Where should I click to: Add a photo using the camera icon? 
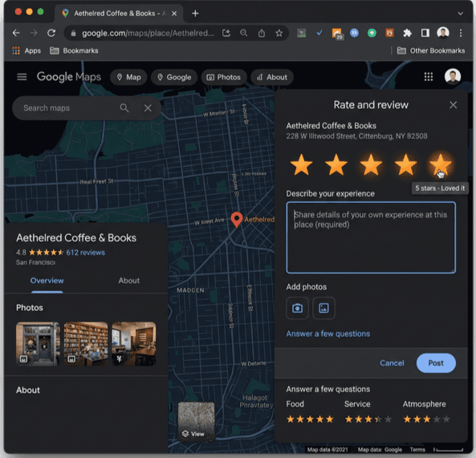tap(297, 308)
